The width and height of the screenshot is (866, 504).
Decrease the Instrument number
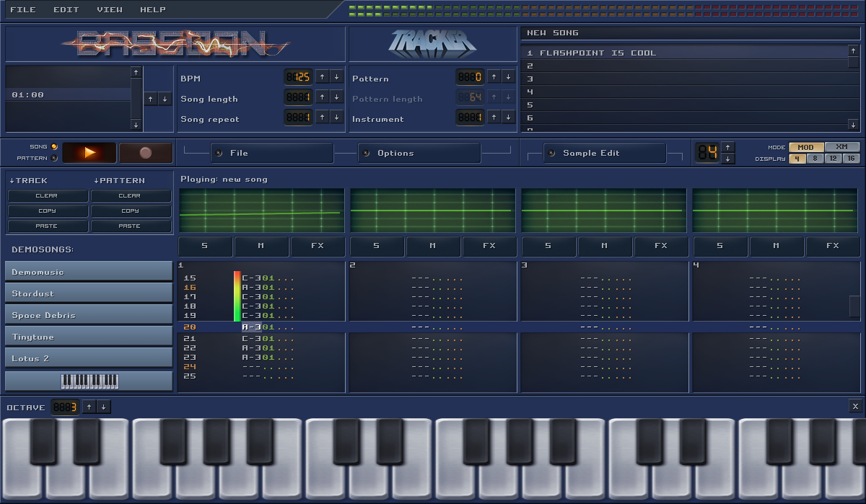(x=508, y=117)
